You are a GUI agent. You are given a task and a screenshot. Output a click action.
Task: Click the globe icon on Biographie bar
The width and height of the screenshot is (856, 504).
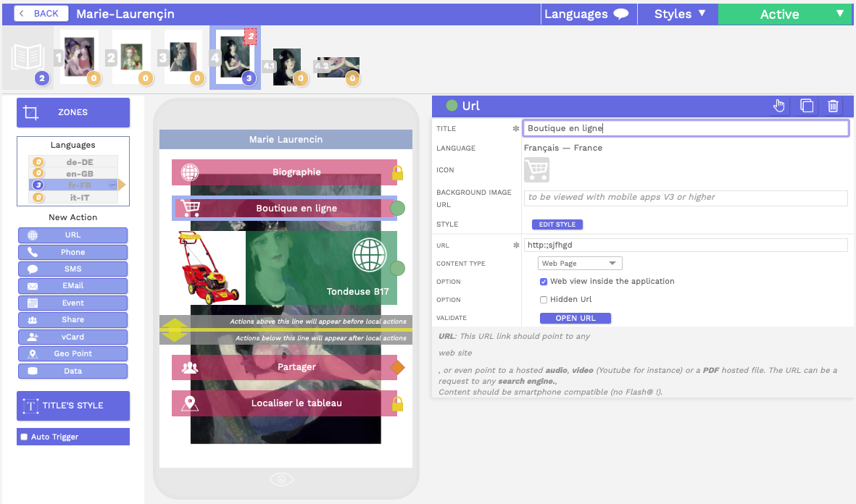[x=189, y=172]
